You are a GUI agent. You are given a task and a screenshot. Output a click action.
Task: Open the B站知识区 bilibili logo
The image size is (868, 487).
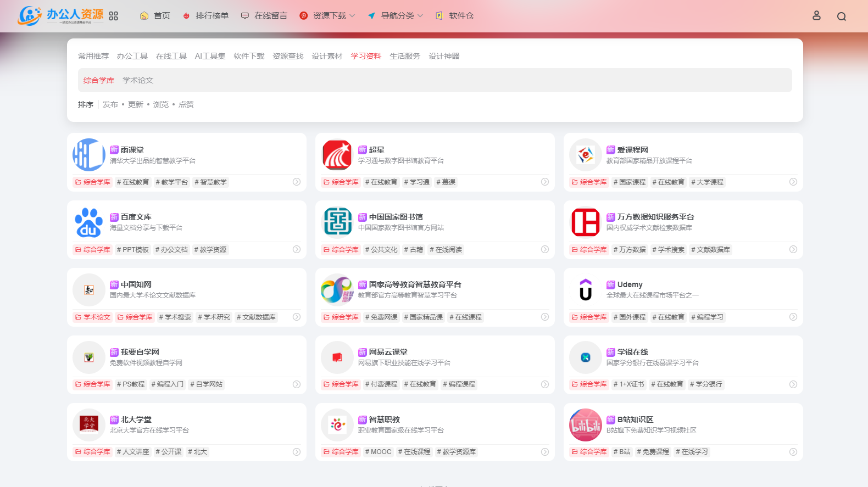(586, 425)
